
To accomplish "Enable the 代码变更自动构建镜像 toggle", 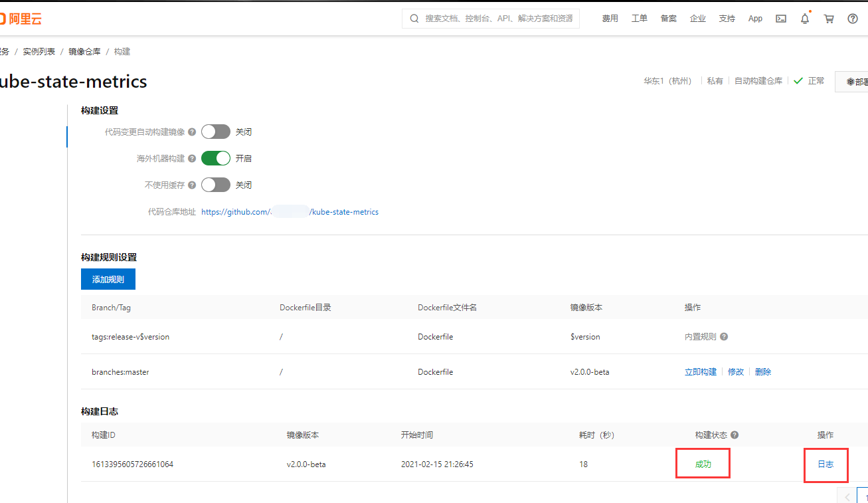I will (x=215, y=132).
